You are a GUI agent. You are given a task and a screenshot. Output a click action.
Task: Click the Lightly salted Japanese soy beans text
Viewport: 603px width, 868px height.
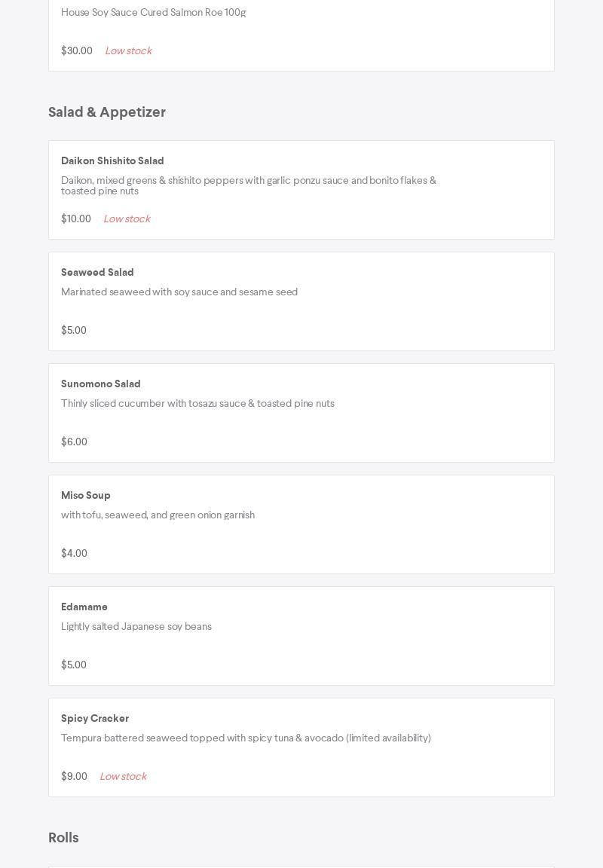tap(136, 626)
